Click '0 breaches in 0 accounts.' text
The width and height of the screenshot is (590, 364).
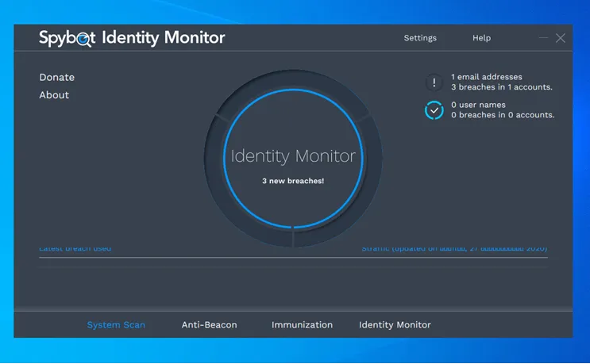pos(503,115)
